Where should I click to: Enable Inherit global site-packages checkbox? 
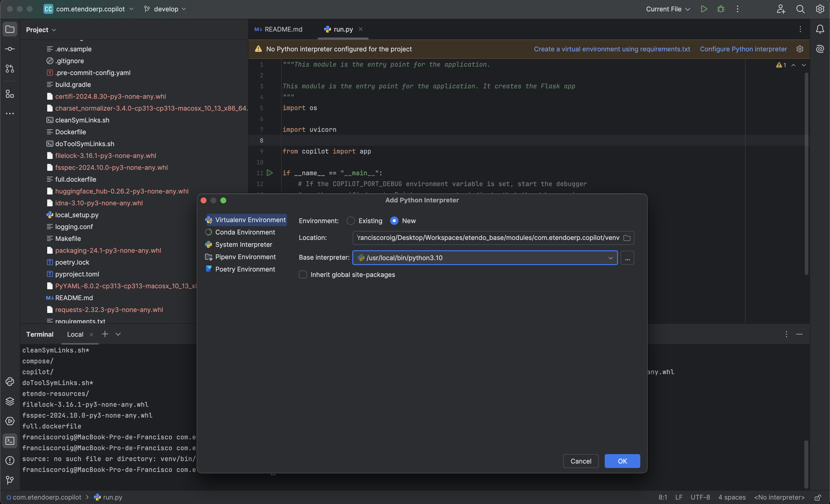point(303,275)
